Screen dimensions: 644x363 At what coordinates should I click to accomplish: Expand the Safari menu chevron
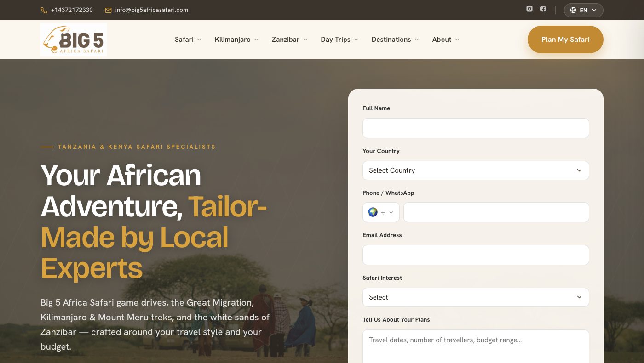[199, 40]
